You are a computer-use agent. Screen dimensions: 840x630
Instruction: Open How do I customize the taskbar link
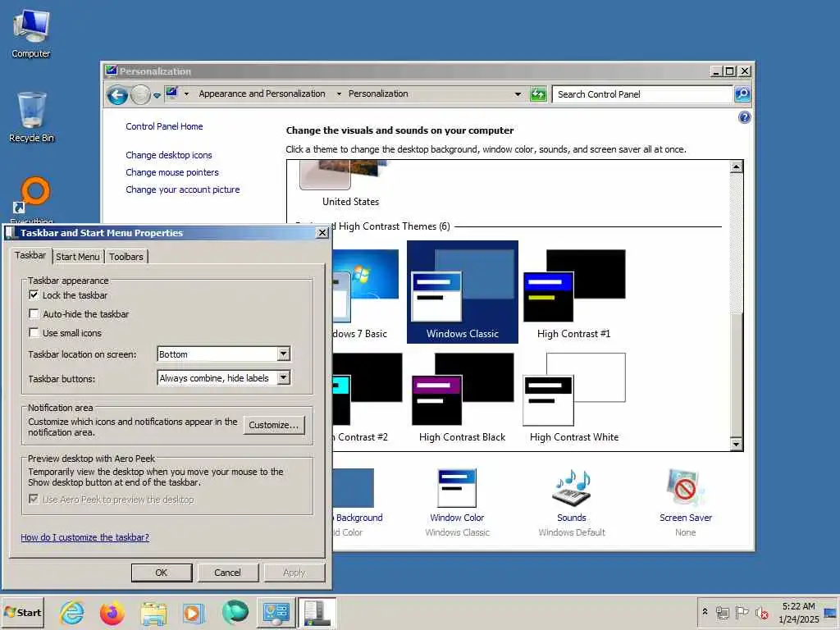click(x=85, y=537)
